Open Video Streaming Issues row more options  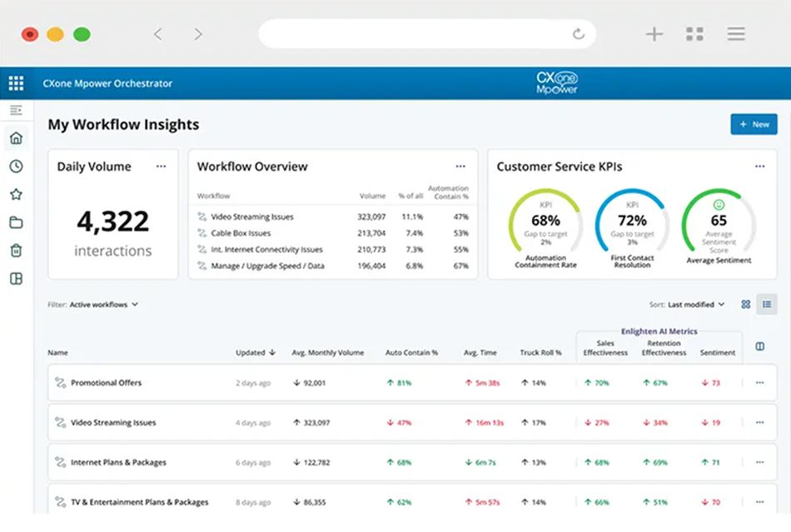tap(759, 423)
